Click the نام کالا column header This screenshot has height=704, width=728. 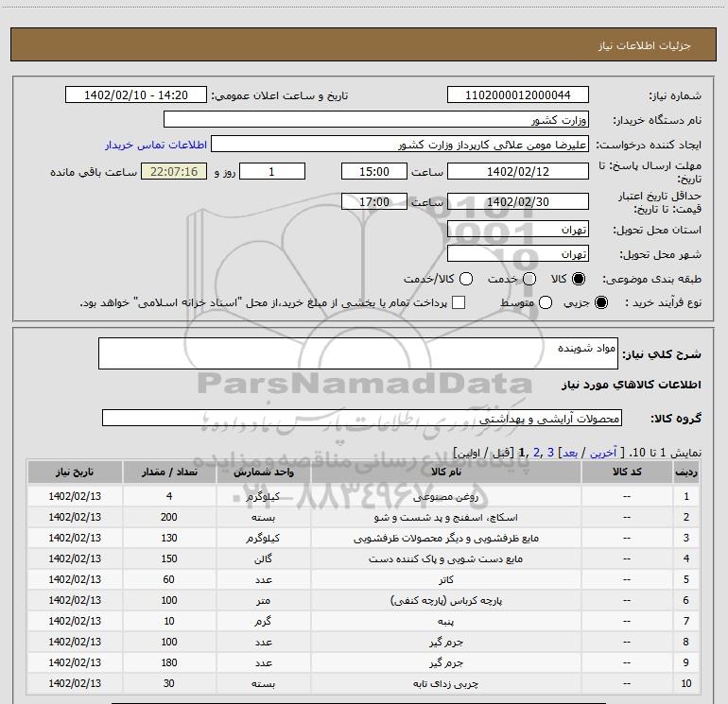pyautogui.click(x=445, y=472)
